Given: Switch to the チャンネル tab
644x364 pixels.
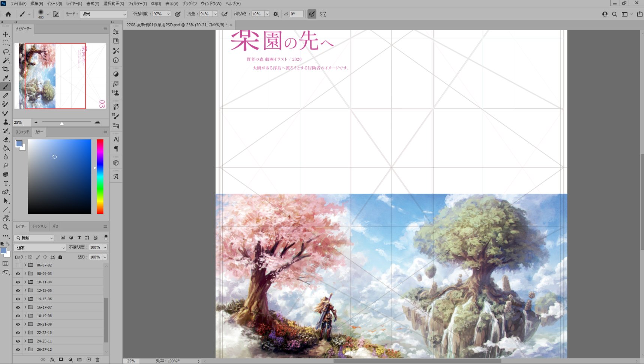Looking at the screenshot, I should [39, 227].
